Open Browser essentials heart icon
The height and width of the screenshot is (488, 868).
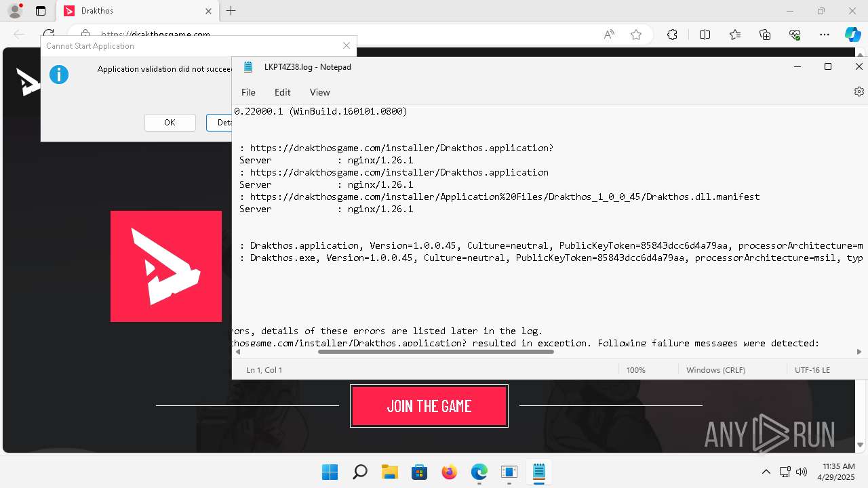coord(795,35)
